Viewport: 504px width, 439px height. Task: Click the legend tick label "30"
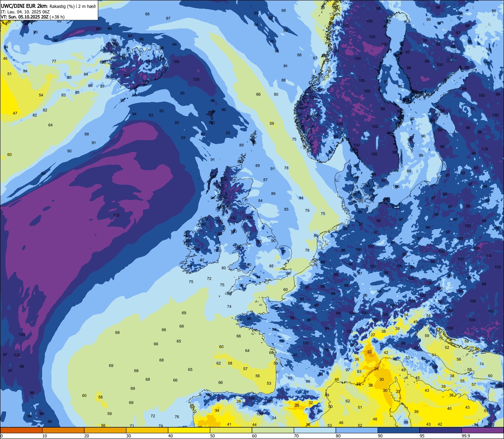tap(128, 436)
